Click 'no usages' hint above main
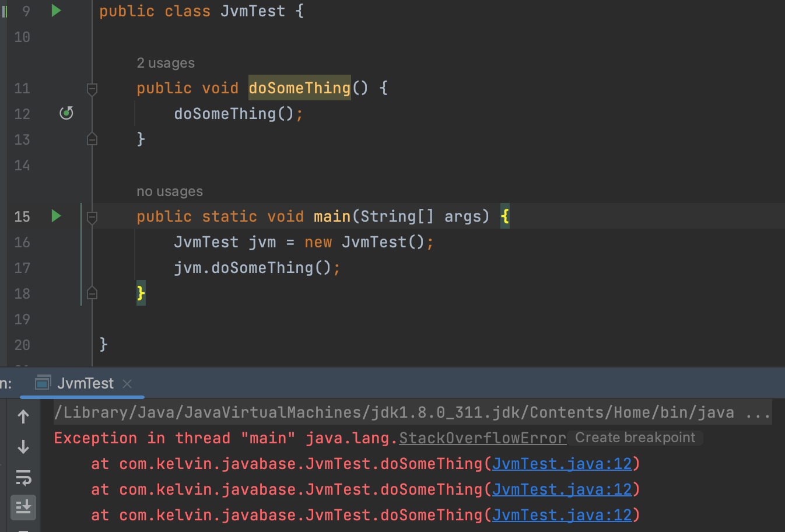 coord(170,191)
